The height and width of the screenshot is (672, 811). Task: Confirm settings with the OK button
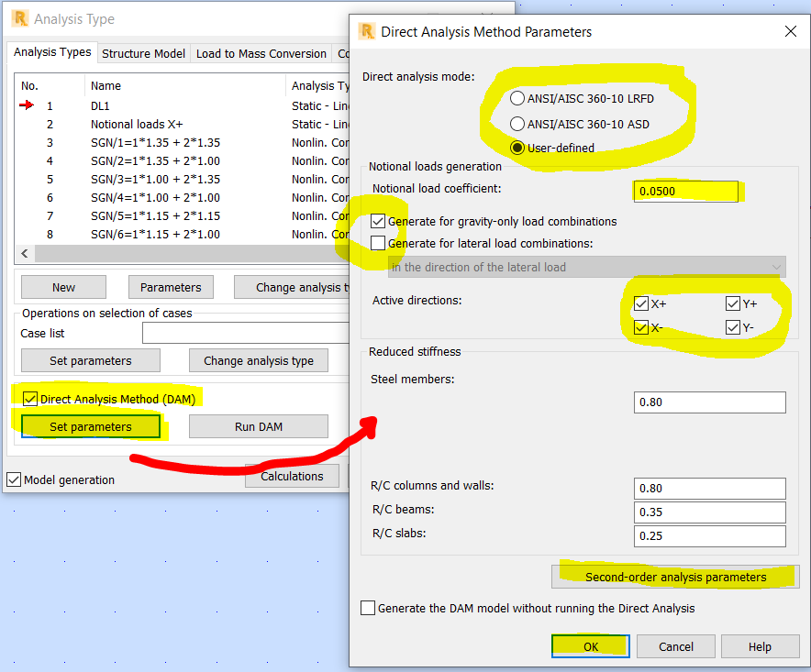pyautogui.click(x=590, y=645)
